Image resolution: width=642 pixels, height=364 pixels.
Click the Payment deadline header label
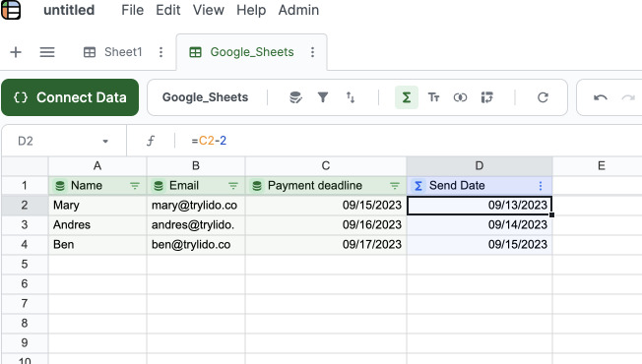tap(315, 186)
